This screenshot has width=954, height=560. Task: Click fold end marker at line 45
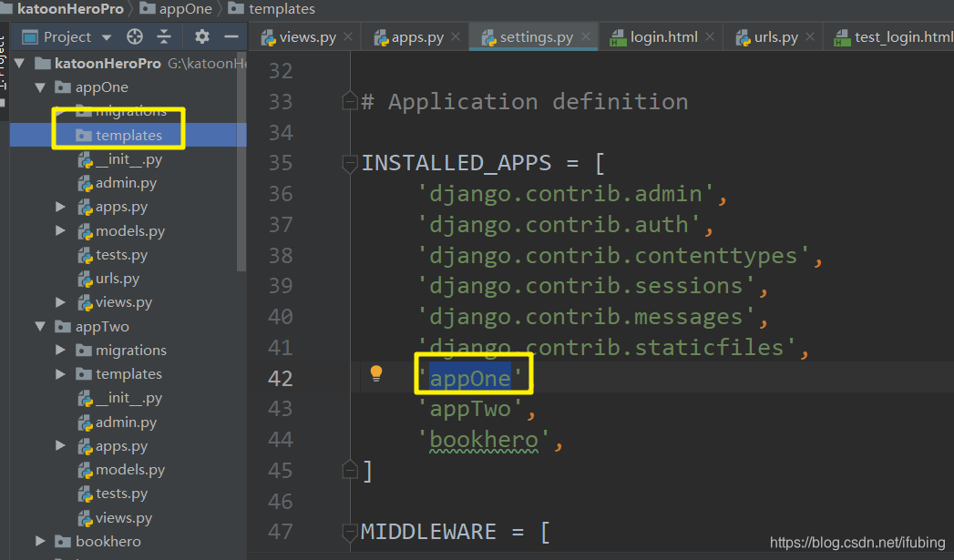tap(350, 470)
